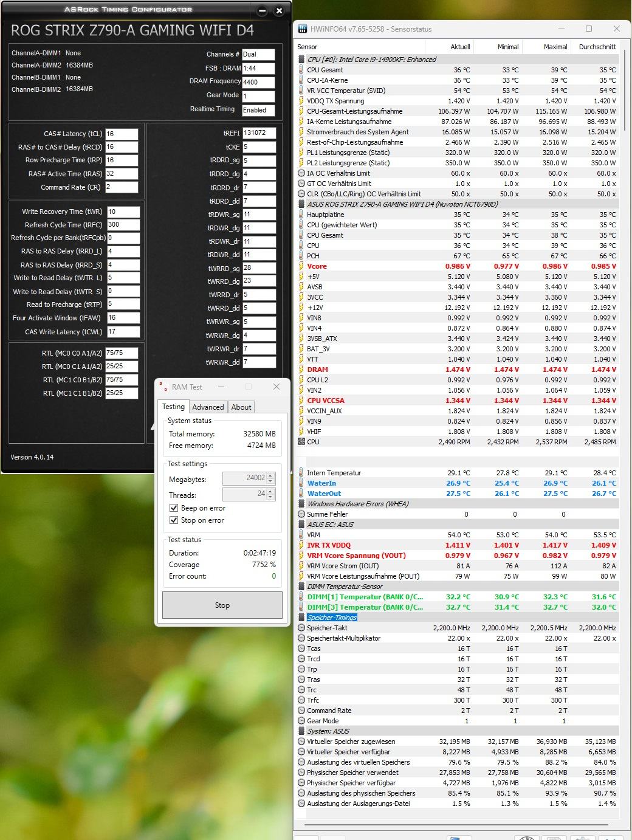The height and width of the screenshot is (840, 632).
Task: Click the Command Rate (CR) field
Action: (122, 187)
